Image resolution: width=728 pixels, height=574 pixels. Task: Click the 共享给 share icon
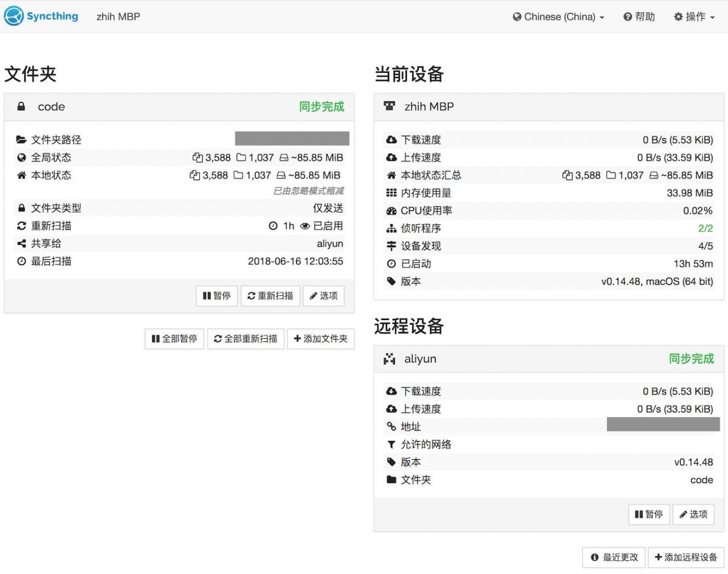click(x=22, y=243)
